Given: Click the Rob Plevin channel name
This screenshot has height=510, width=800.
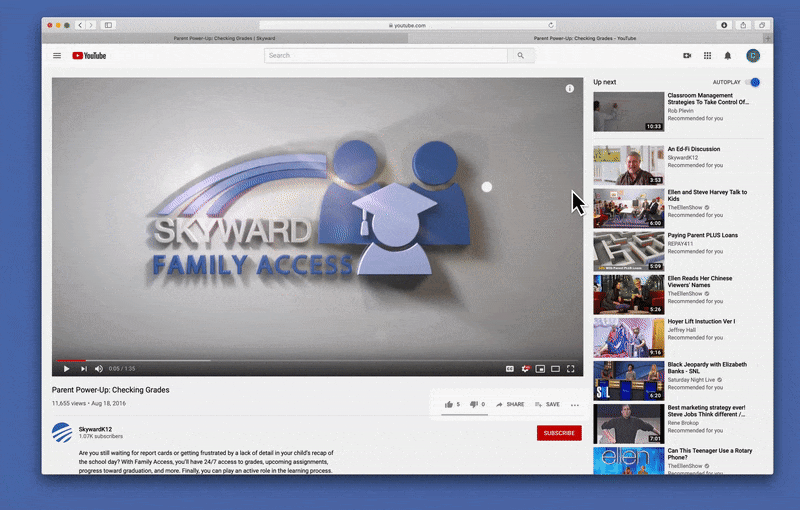Looking at the screenshot, I should pyautogui.click(x=681, y=111).
